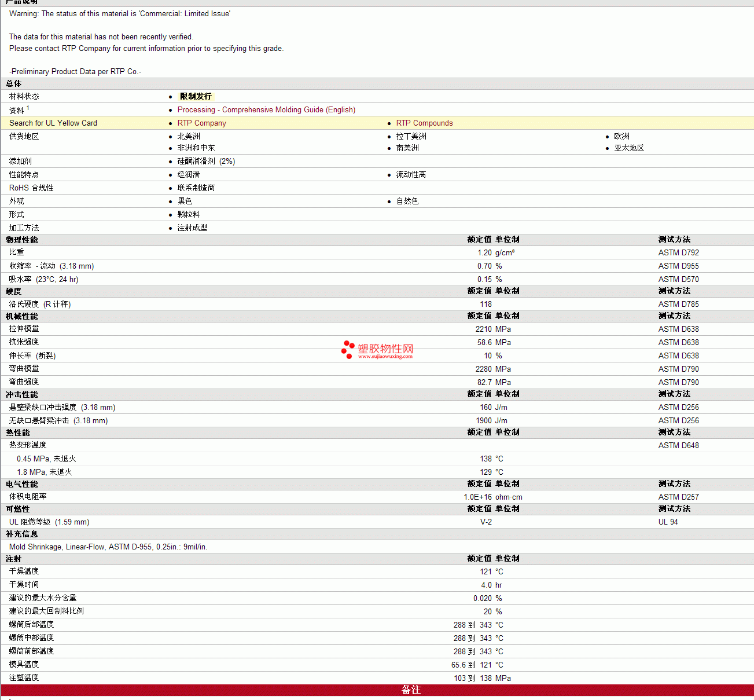Click the 建议的最大回制料比例 row label

coord(46,611)
